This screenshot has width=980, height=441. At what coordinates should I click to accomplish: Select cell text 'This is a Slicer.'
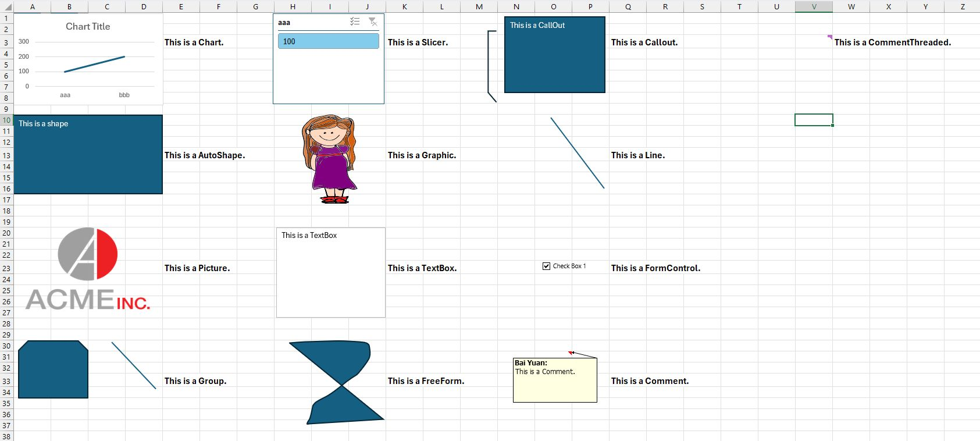(418, 42)
